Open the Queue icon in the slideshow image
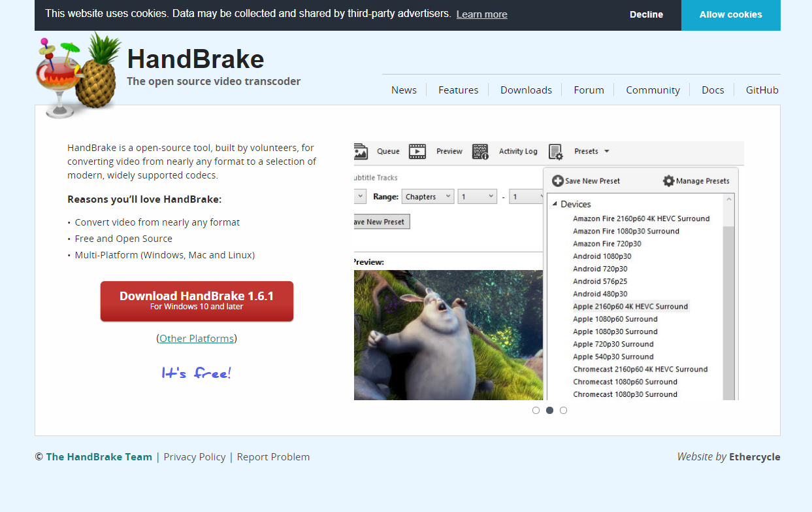 361,152
